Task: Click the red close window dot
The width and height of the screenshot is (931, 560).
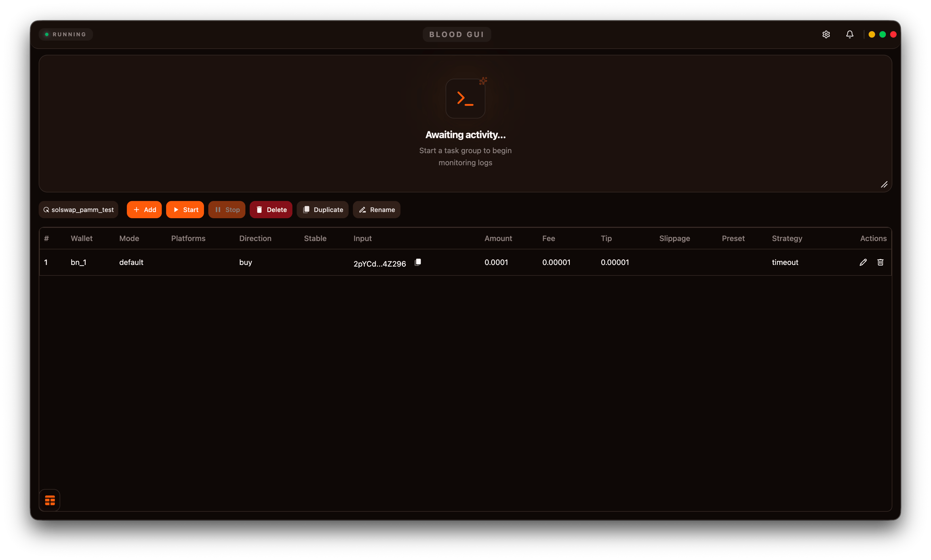Action: tap(893, 34)
